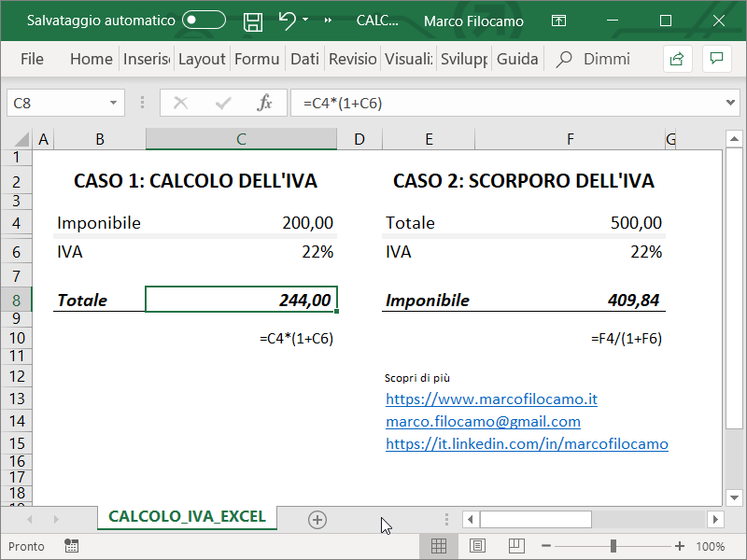
Task: Select the Page Break Preview icon
Action: [514, 545]
